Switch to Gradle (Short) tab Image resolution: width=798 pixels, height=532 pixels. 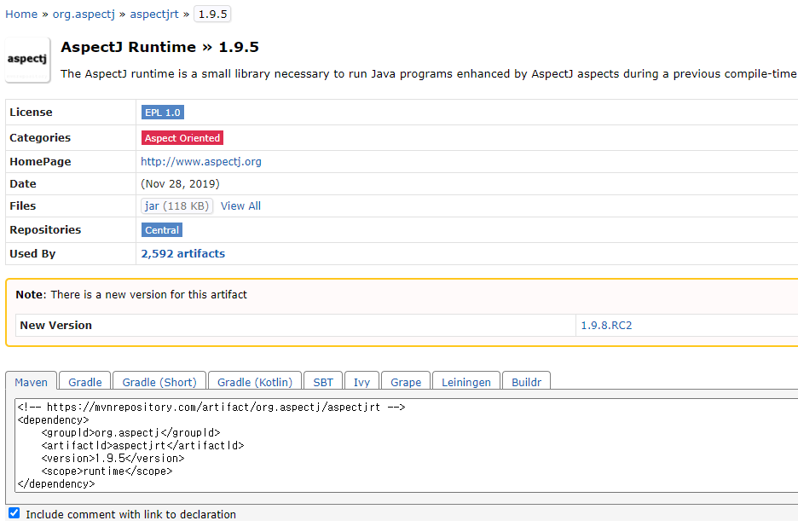[x=159, y=382]
